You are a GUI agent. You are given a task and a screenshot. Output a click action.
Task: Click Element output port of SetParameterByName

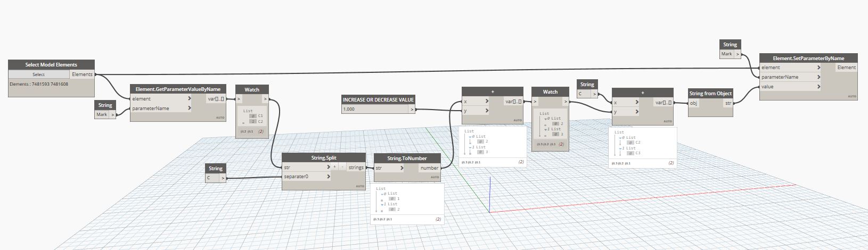pyautogui.click(x=846, y=68)
